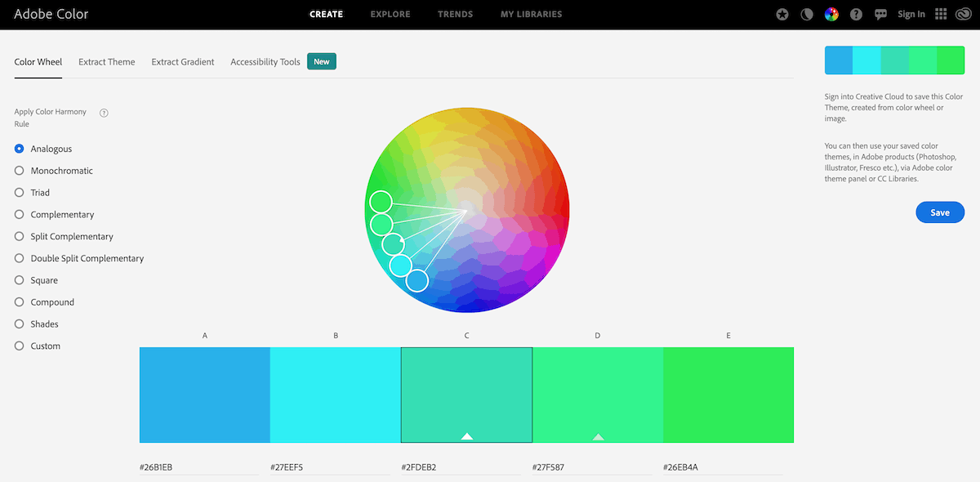Open the help question mark icon
The width and height of the screenshot is (980, 482).
(856, 14)
